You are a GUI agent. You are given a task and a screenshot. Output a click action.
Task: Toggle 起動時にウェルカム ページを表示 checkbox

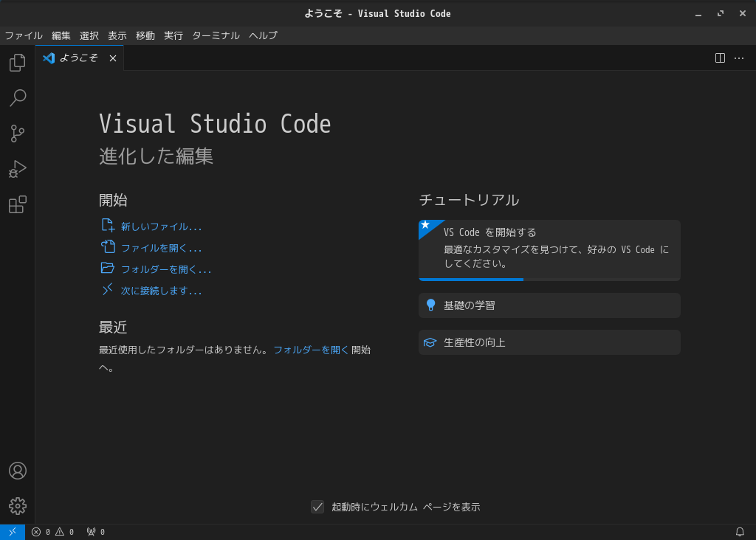point(317,507)
